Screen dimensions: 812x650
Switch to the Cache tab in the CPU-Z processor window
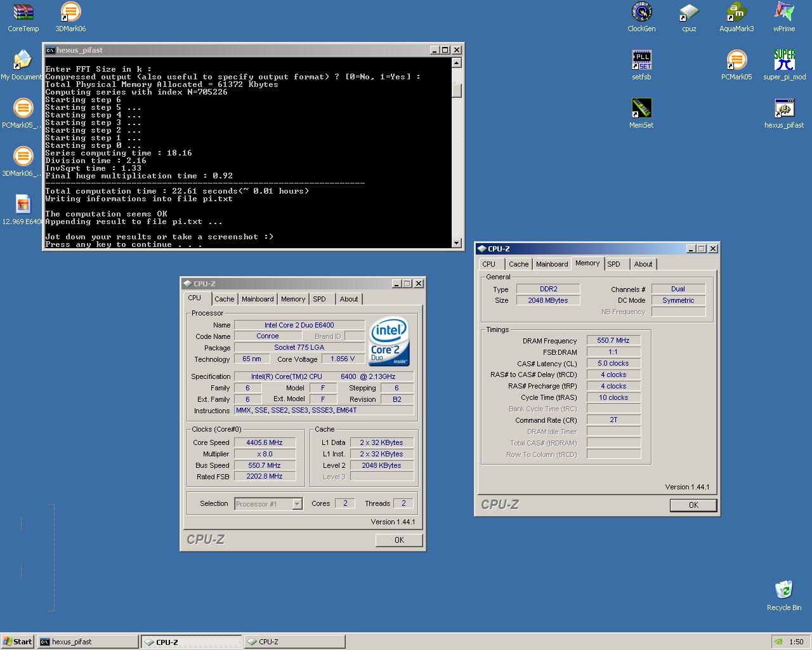click(224, 299)
